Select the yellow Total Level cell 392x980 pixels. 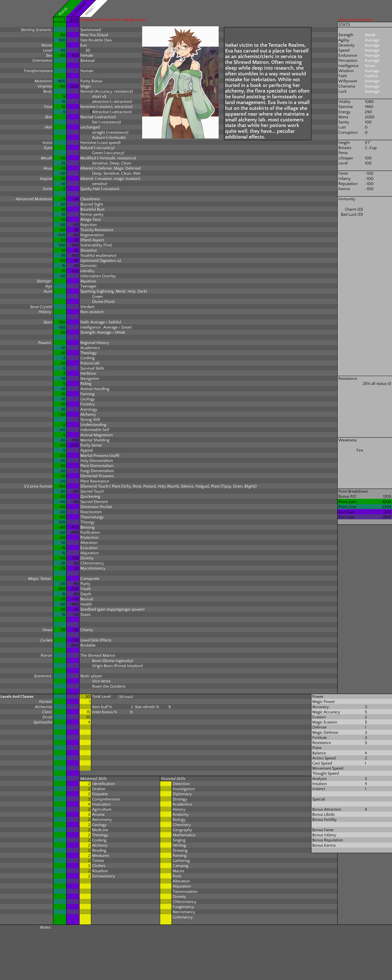pyautogui.click(x=85, y=697)
